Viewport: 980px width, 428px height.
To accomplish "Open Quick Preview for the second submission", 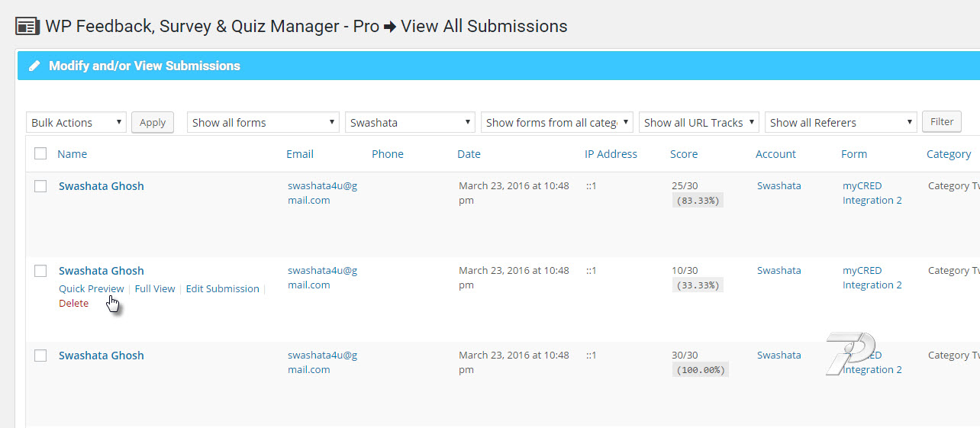I will pos(91,288).
